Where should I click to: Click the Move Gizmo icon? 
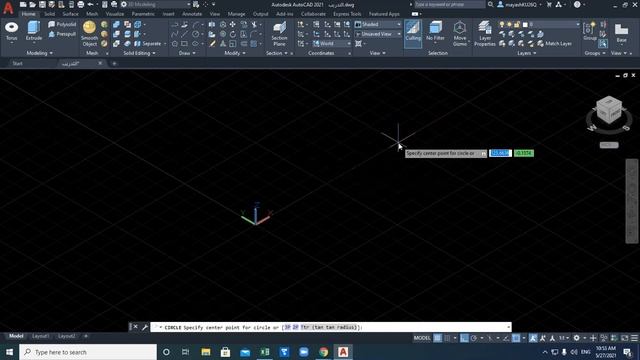pyautogui.click(x=460, y=33)
